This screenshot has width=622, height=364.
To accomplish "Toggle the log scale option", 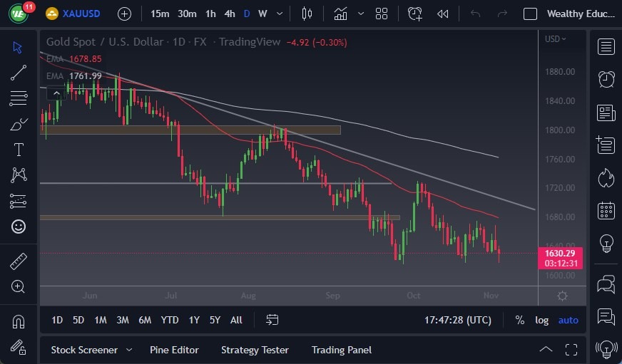I will point(542,320).
